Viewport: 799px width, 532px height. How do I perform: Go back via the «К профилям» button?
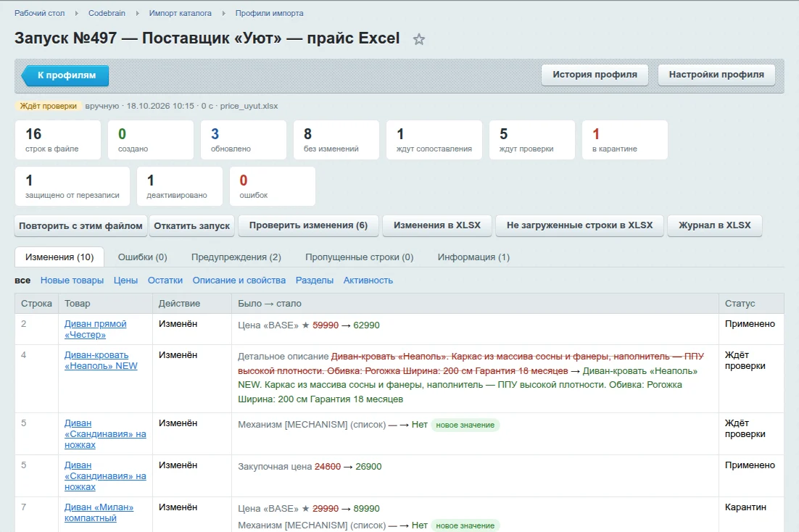click(66, 75)
